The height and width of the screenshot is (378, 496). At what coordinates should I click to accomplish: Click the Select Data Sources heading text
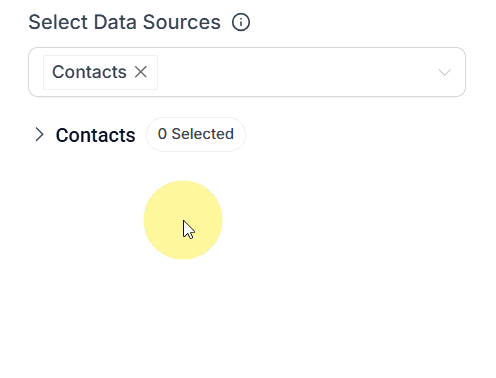point(124,22)
